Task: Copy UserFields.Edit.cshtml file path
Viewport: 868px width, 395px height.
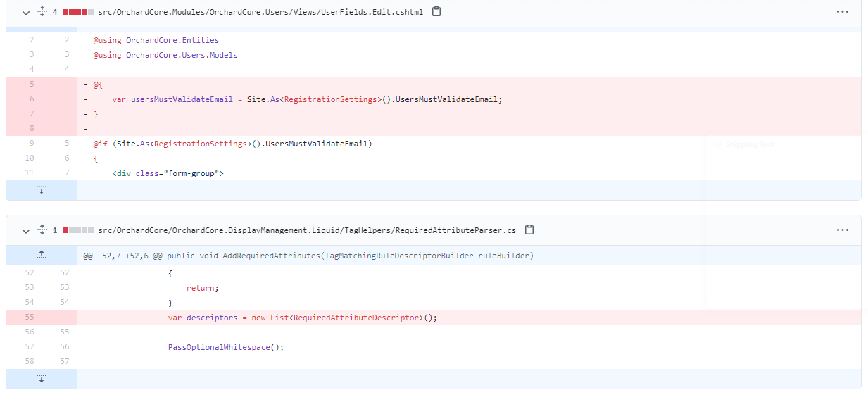Action: 436,12
